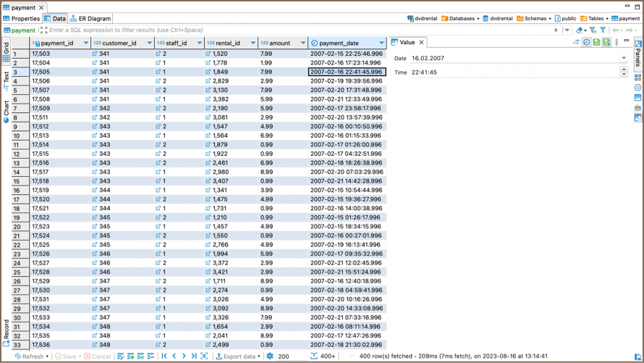Switch to the ER Diagram tab
644x363 pixels.
[x=90, y=19]
